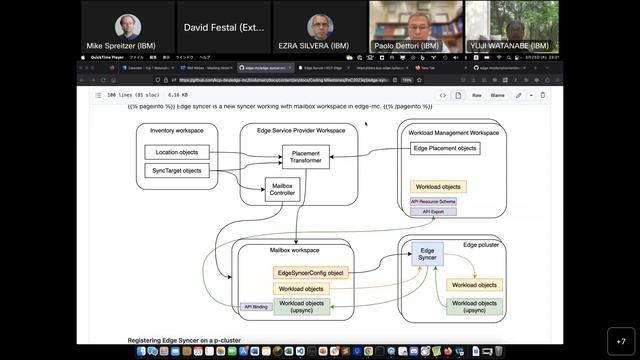The width and height of the screenshot is (640, 360).
Task: Select David Festal participant tile
Action: point(224,27)
